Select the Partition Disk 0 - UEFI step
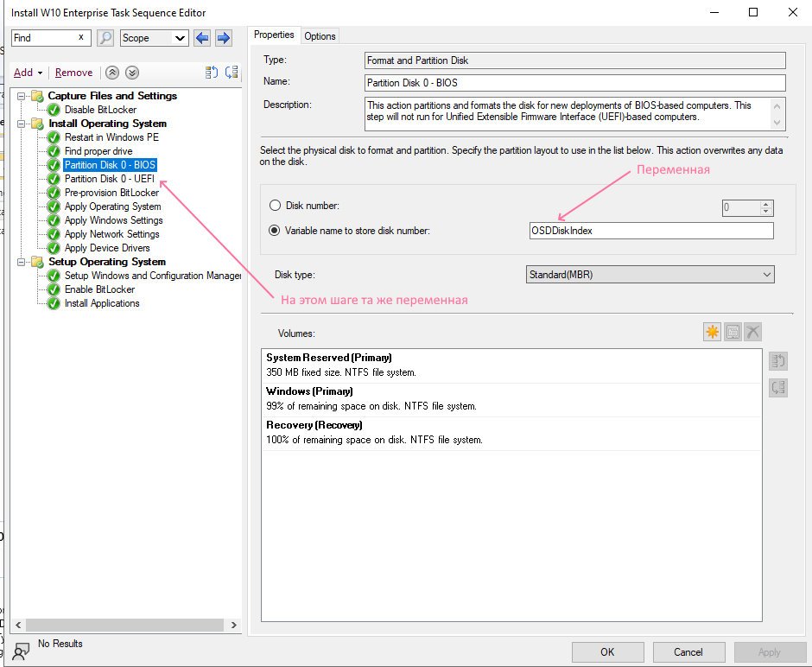The image size is (812, 667). click(109, 179)
